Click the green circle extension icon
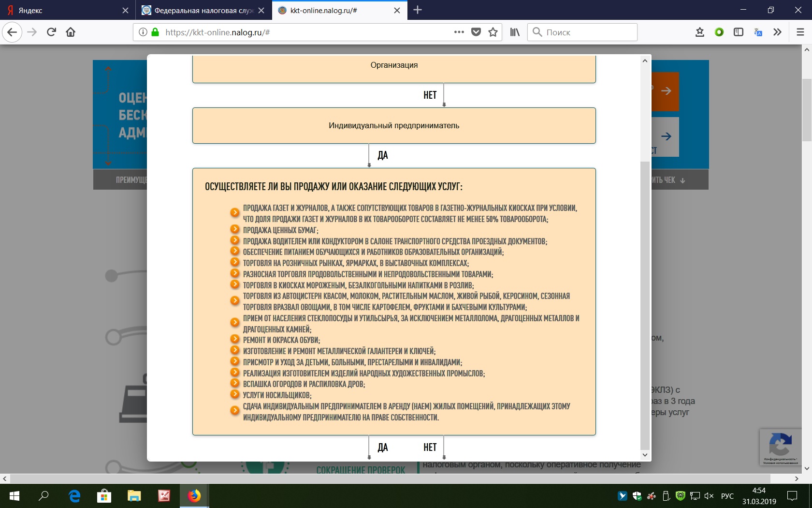The width and height of the screenshot is (812, 508). coord(719,32)
